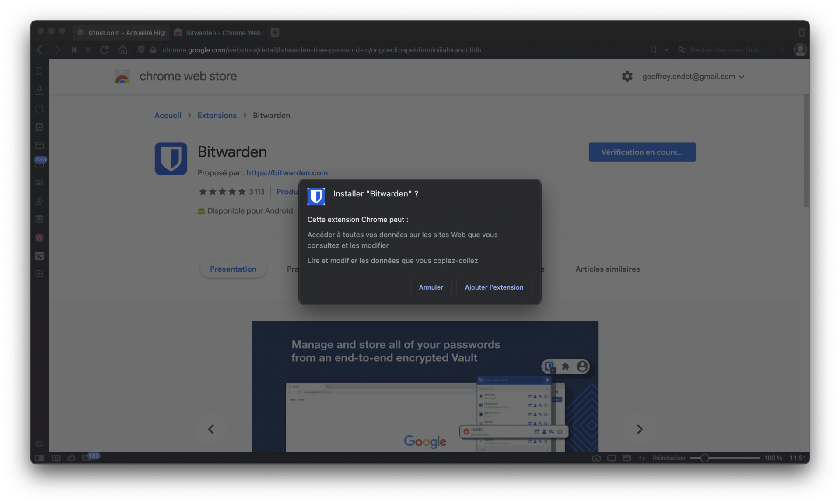Screen dimensions: 840x504
Task: Switch to the 01net.com tab
Action: tap(121, 33)
